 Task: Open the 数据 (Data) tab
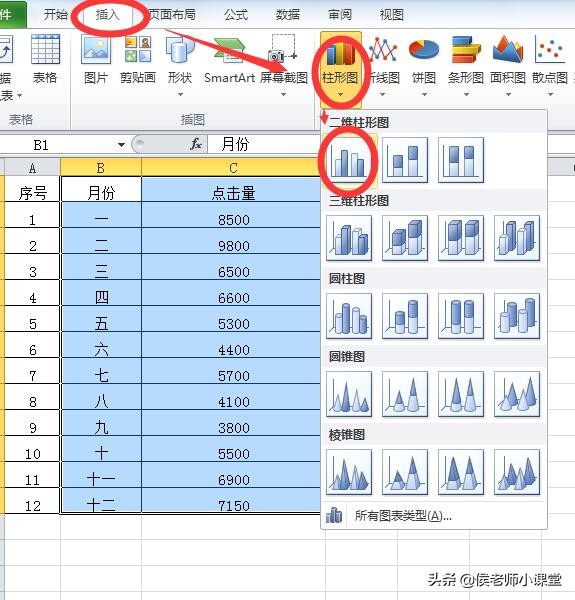288,15
